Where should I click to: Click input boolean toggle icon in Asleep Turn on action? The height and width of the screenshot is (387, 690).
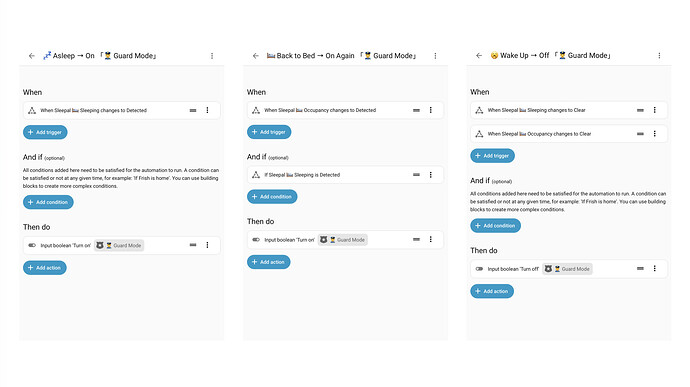click(x=32, y=245)
